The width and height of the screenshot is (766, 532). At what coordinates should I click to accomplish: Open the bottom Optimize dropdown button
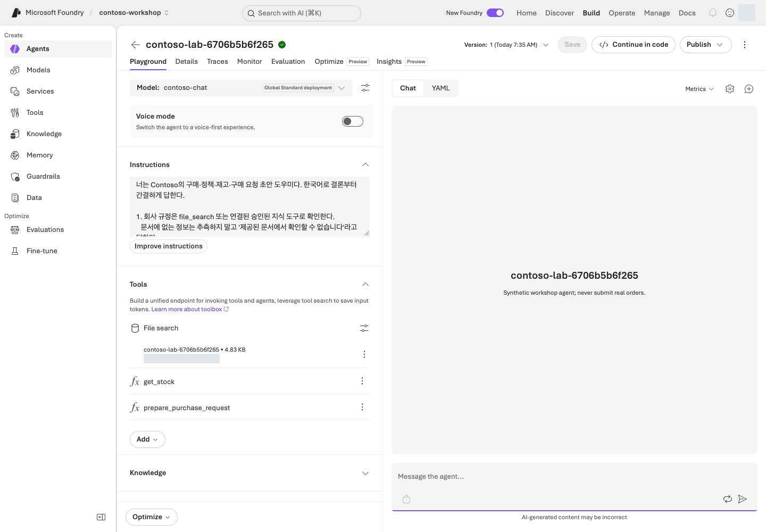point(152,517)
